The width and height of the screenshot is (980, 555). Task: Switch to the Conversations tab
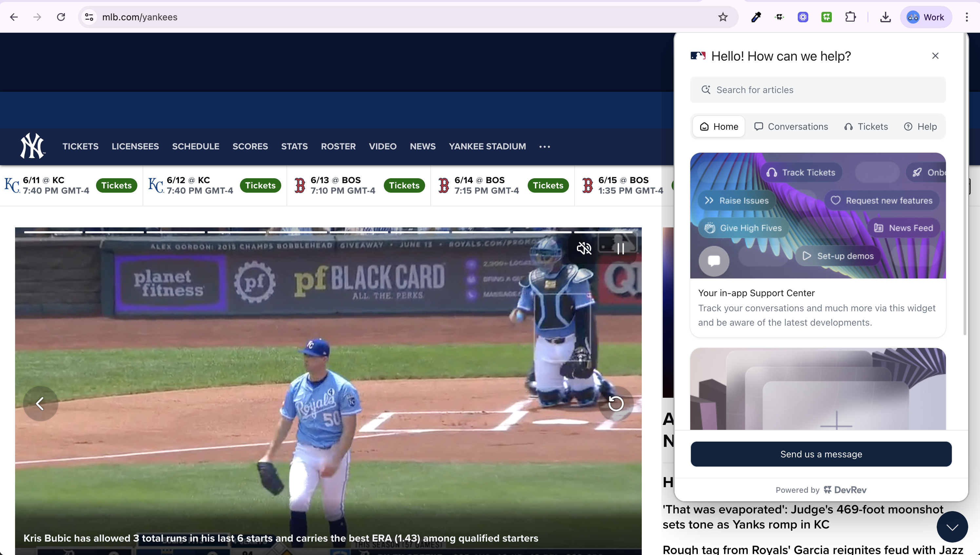[x=791, y=126]
